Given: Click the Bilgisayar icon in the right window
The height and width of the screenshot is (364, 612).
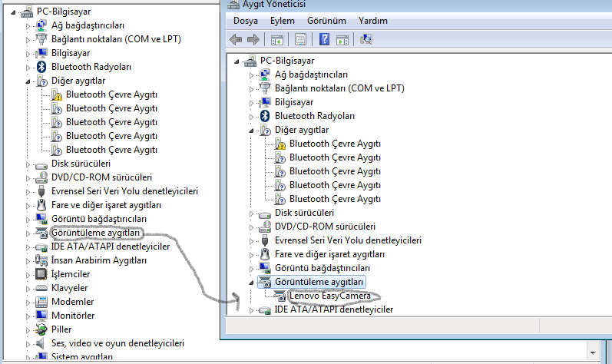Looking at the screenshot, I should click(x=265, y=102).
